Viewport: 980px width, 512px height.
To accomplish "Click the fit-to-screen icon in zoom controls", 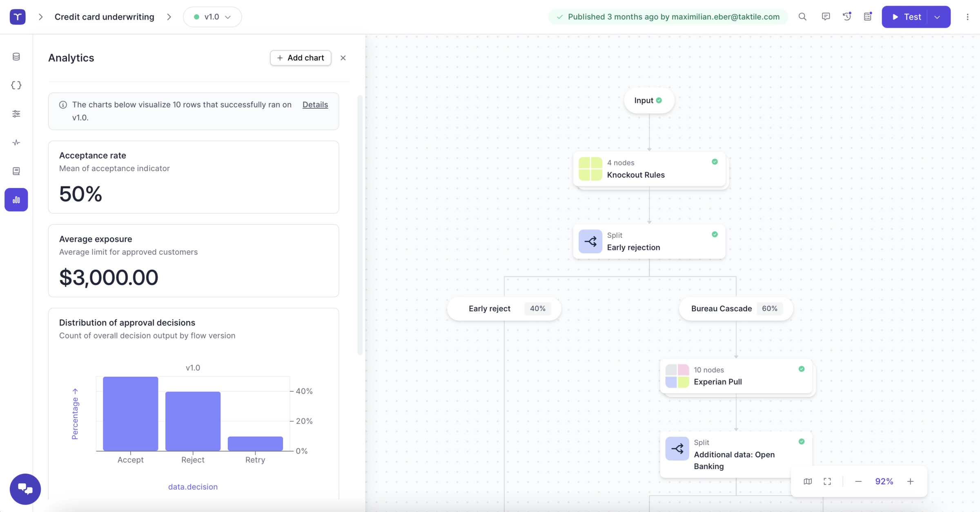I will [x=827, y=481].
